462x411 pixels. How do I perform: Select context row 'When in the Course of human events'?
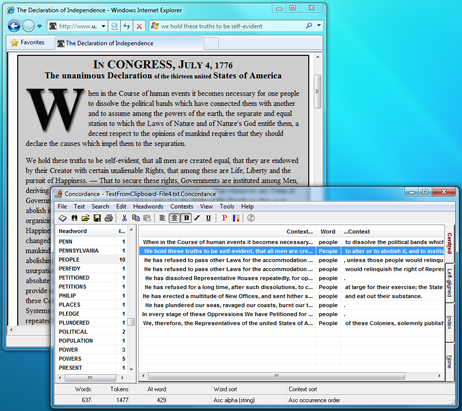coord(292,242)
